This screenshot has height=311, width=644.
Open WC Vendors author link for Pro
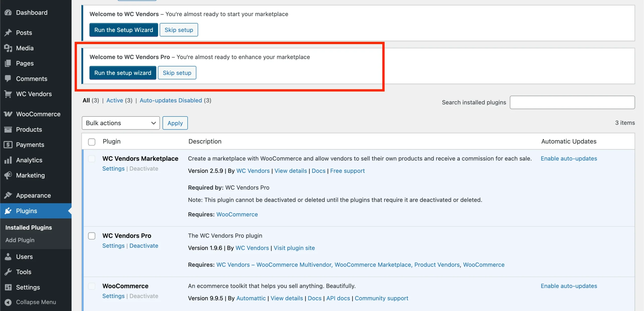point(252,248)
